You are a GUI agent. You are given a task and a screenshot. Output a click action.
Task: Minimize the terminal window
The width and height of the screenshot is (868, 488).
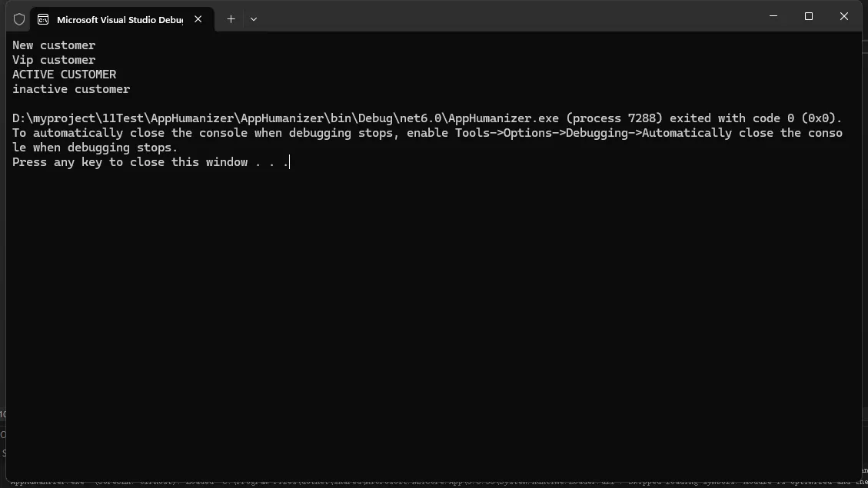773,16
